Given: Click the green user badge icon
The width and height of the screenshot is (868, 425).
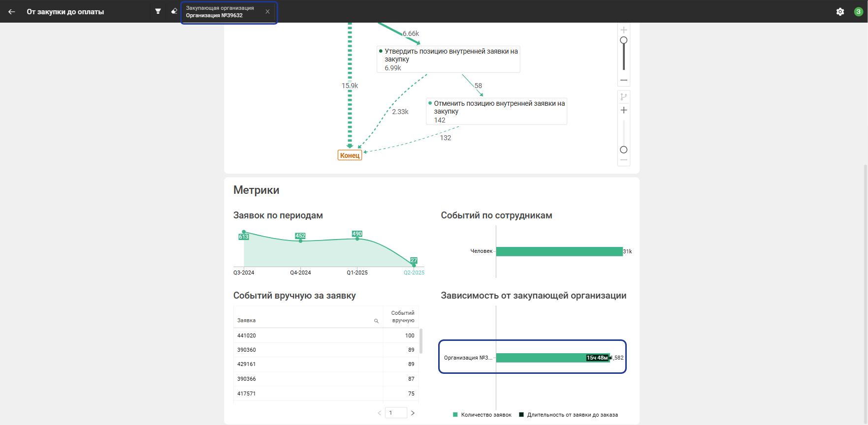Looking at the screenshot, I should pyautogui.click(x=858, y=12).
